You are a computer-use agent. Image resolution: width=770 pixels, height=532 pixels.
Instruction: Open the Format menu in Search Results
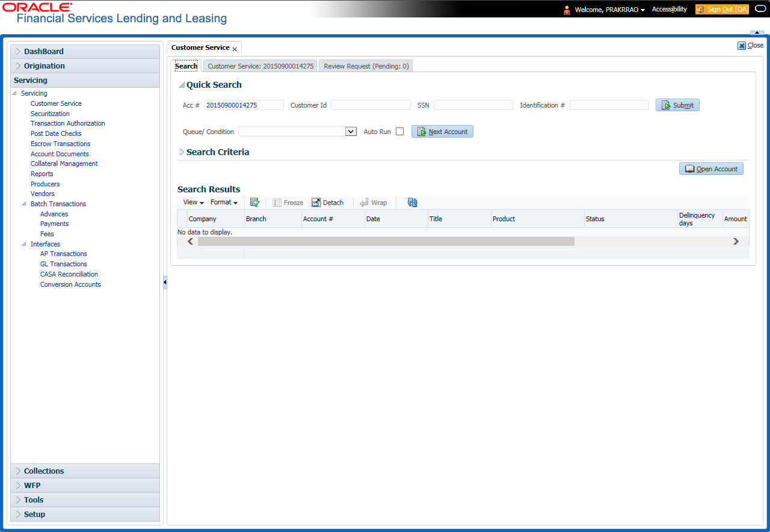click(224, 203)
